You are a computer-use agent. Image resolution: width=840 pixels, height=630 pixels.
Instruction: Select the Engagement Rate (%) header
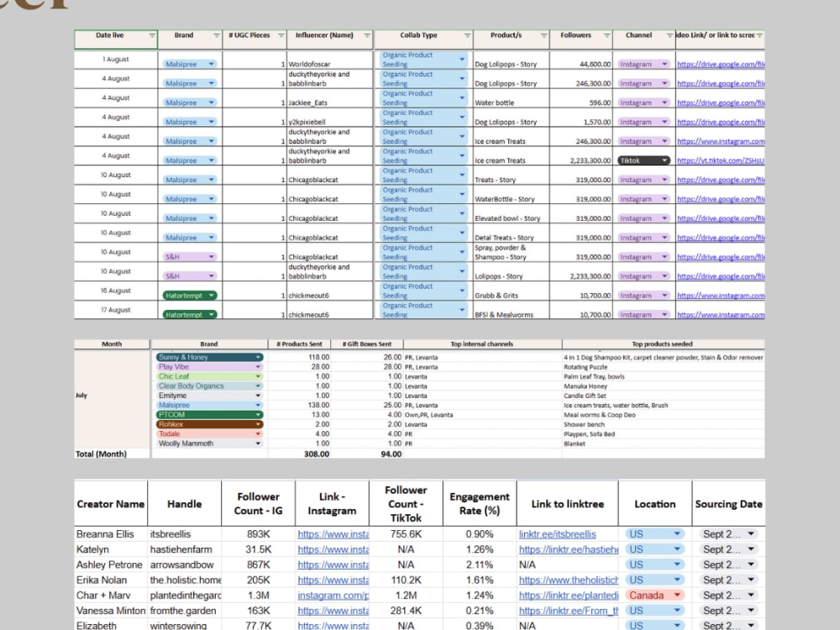coord(480,503)
